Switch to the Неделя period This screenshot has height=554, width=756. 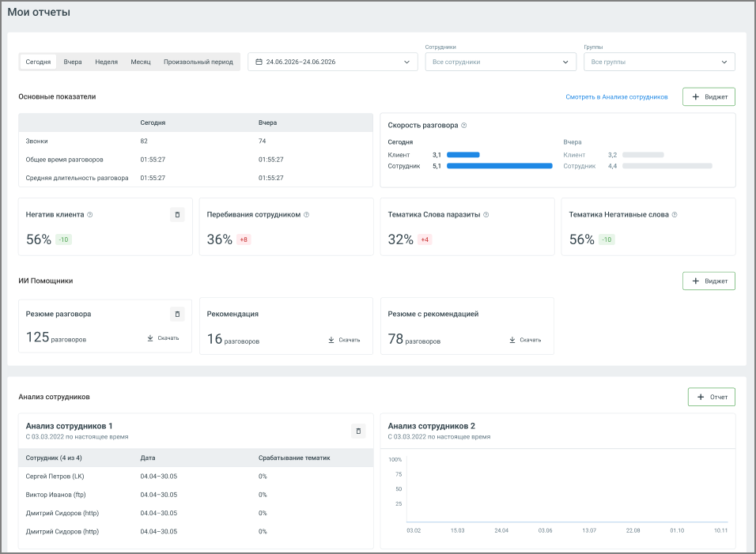(x=107, y=62)
